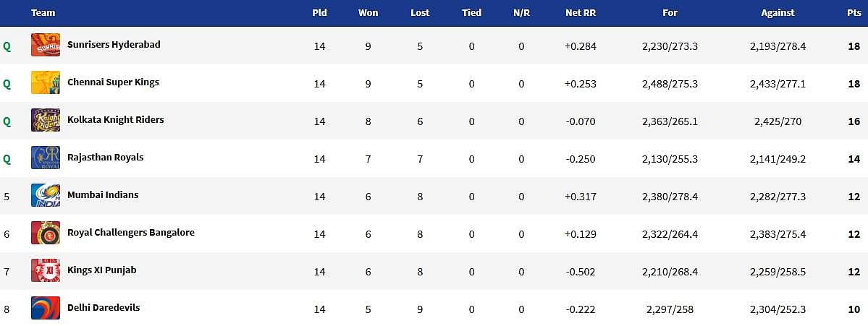
Task: Click the Sunrisers Hyderabad team logo
Action: click(45, 45)
